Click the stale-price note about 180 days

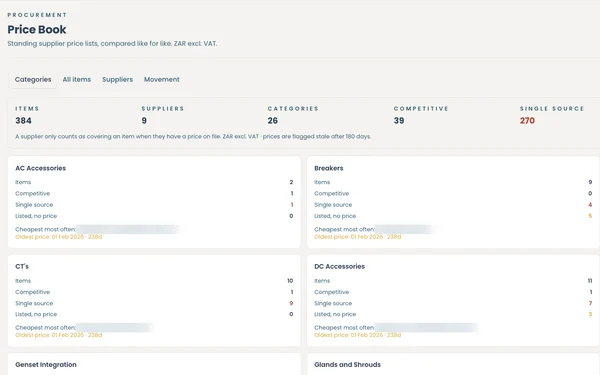coord(193,137)
